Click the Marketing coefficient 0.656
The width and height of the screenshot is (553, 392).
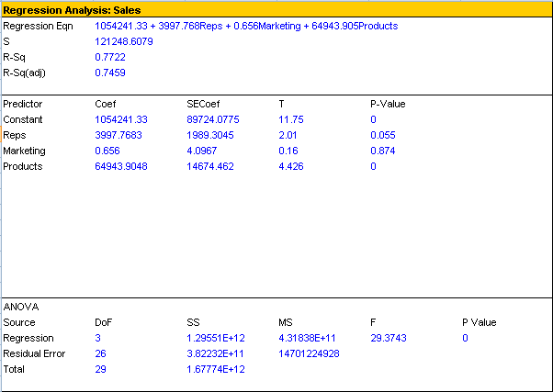107,151
